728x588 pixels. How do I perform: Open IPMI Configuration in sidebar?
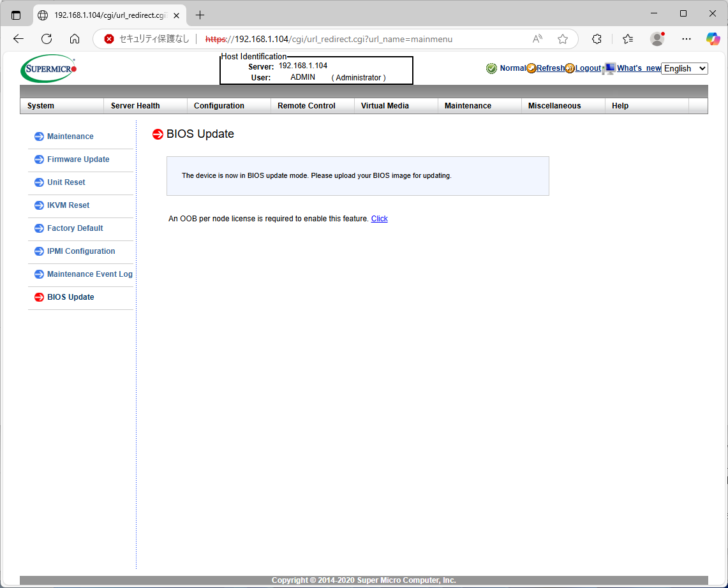pyautogui.click(x=81, y=251)
